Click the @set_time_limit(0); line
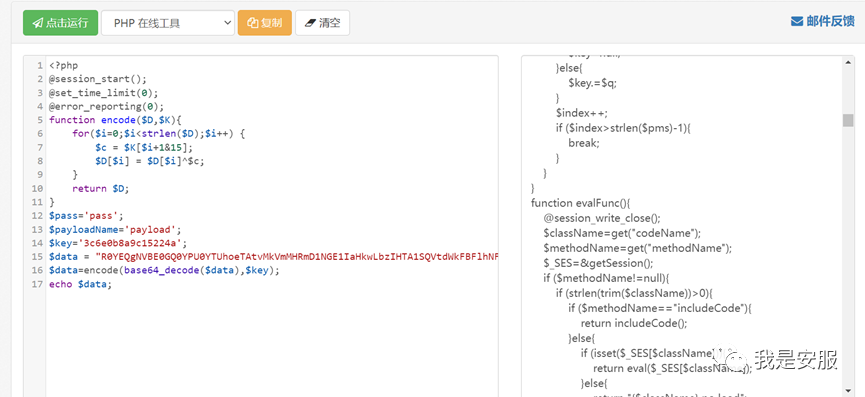Viewport: 865px width, 397px height. (x=104, y=93)
